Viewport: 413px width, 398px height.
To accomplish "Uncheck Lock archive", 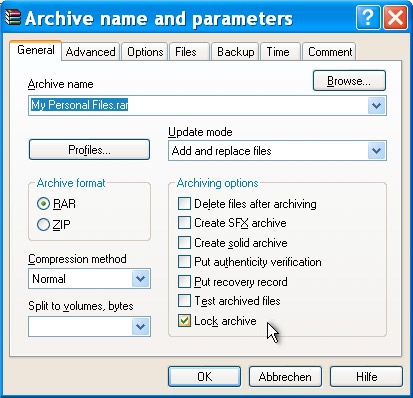I will point(217,321).
